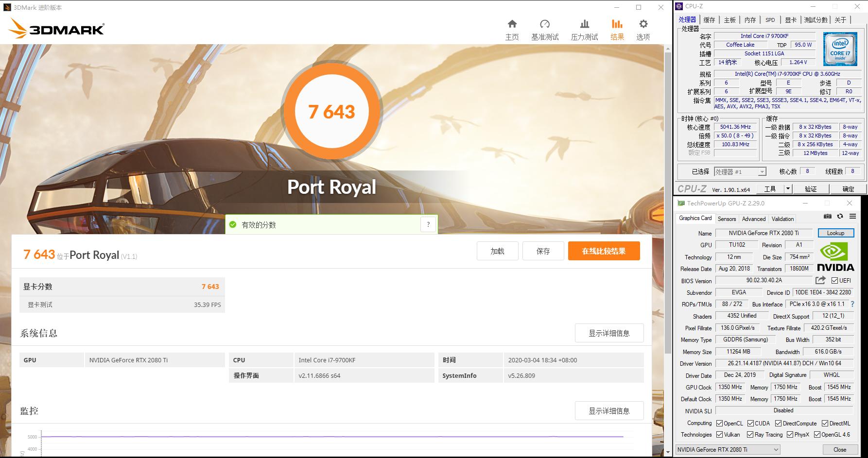Screen dimensions: 868x458
Task: Click the 5041.36 MHz core speed value
Action: pos(735,127)
